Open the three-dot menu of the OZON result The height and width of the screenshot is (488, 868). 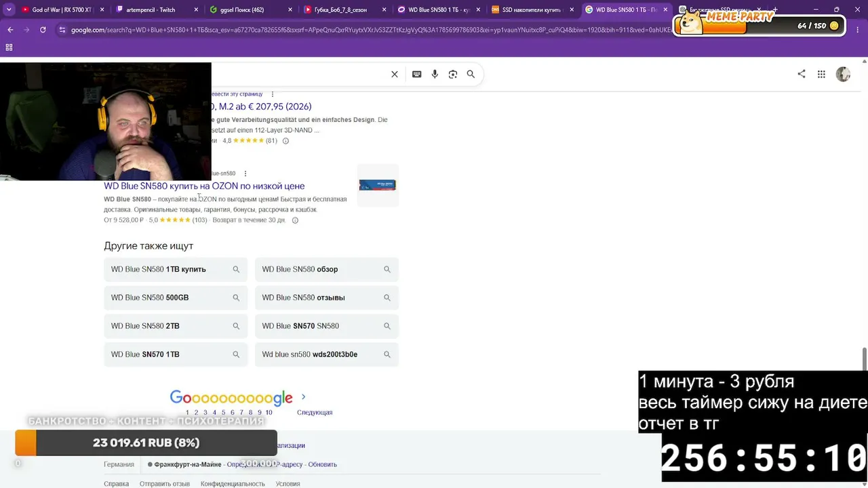coord(245,174)
